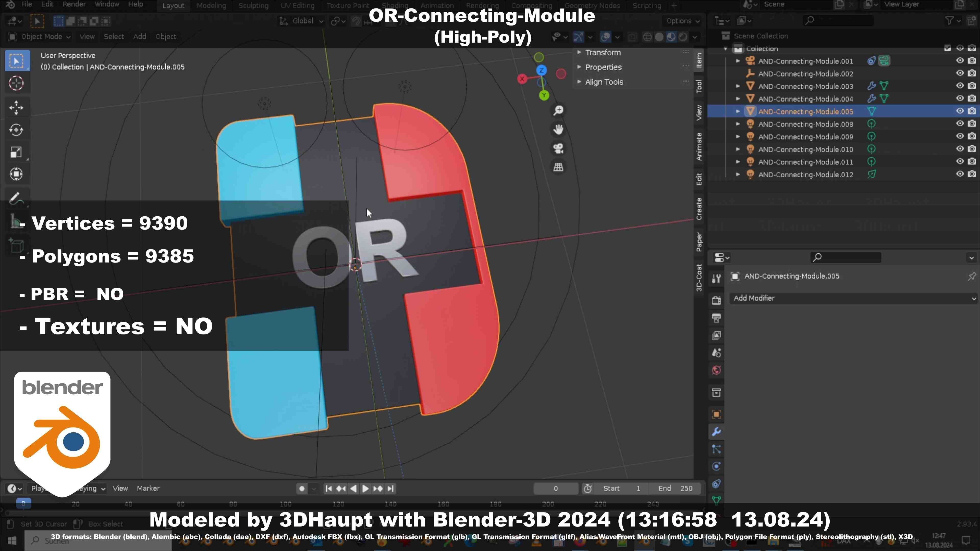Click the current frame field showing 0
This screenshot has height=551, width=980.
coord(556,489)
